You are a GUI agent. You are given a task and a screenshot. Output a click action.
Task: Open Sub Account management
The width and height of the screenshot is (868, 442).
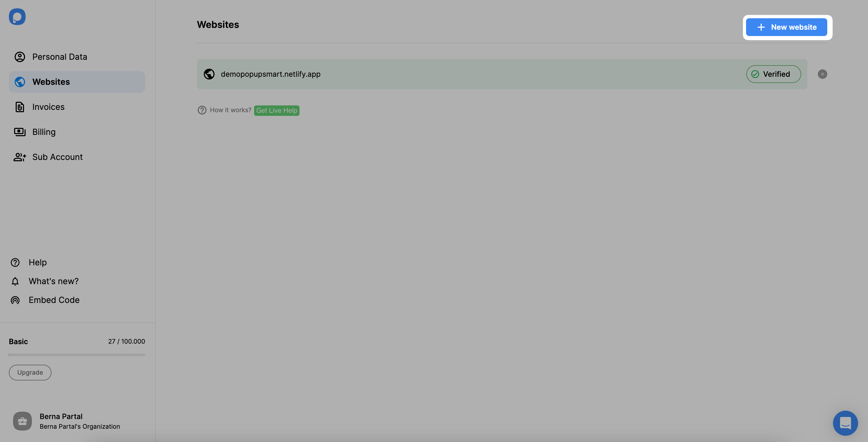pos(57,157)
